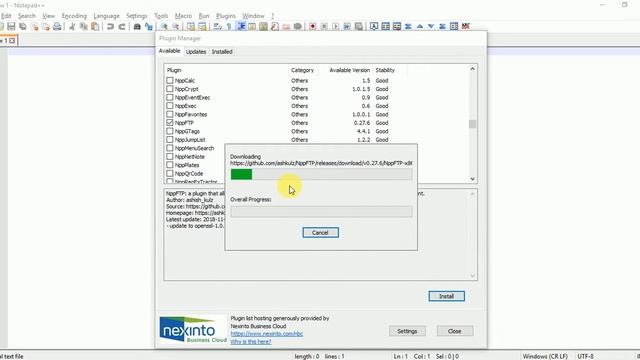Image resolution: width=640 pixels, height=360 pixels.
Task: Click the Save Recorded Macro icon
Action: pos(358,27)
